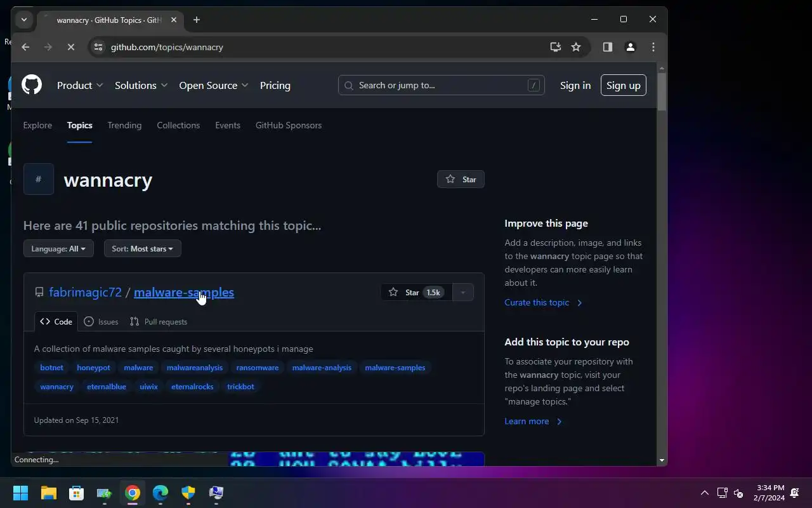Select the Topics tab

80,125
